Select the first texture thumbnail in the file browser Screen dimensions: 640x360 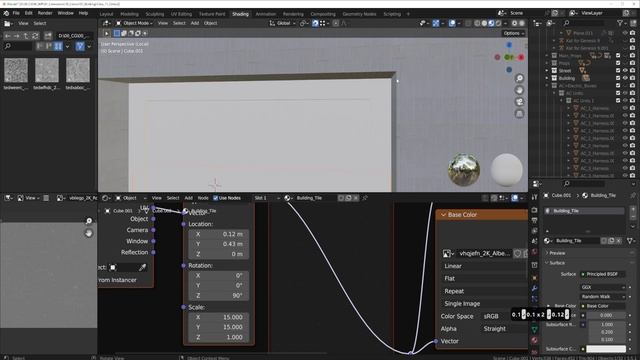pos(16,70)
